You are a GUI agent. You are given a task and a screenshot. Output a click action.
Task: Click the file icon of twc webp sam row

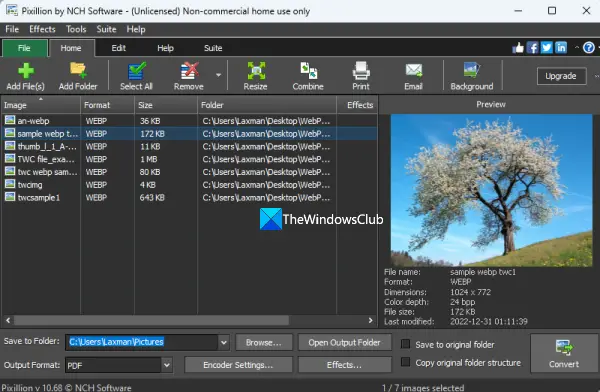click(x=10, y=172)
